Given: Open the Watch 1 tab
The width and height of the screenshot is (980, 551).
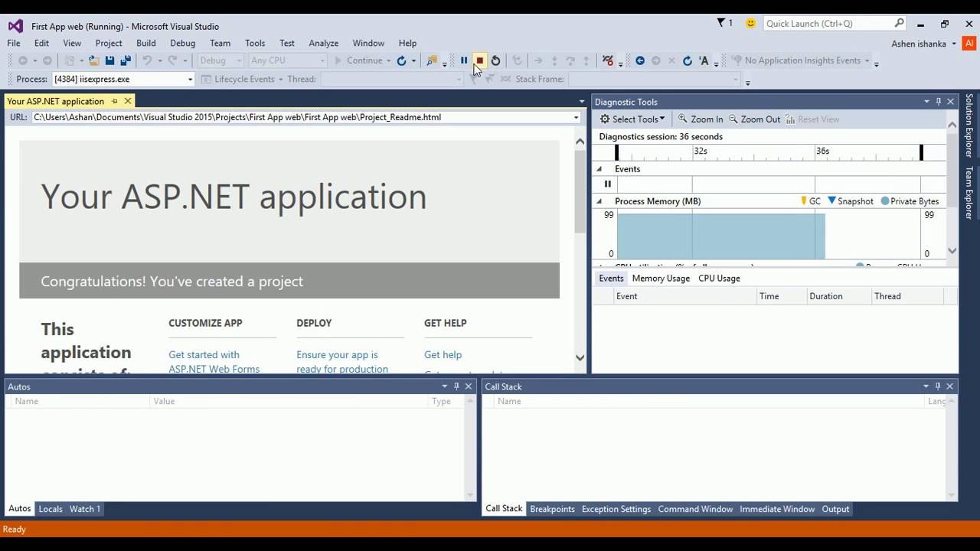Looking at the screenshot, I should (x=85, y=509).
